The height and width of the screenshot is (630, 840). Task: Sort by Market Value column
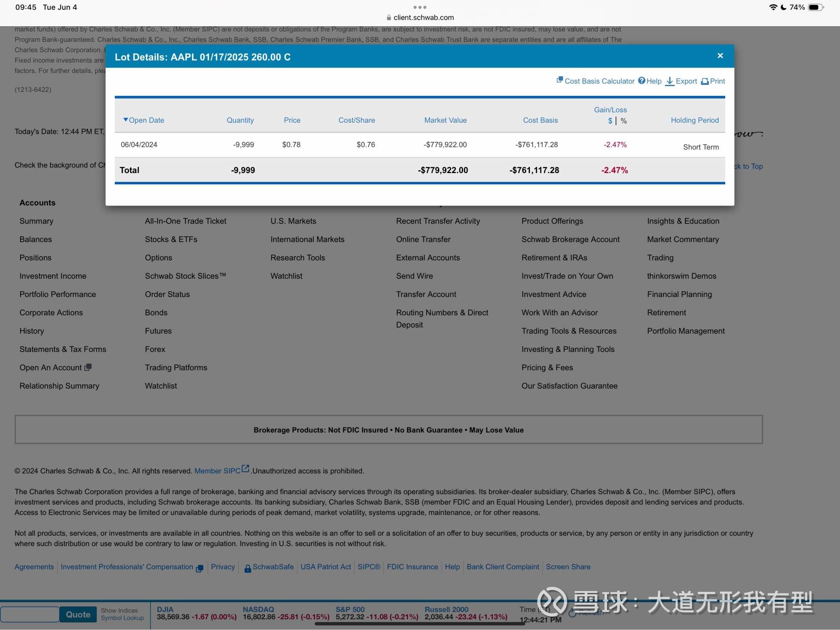[445, 120]
